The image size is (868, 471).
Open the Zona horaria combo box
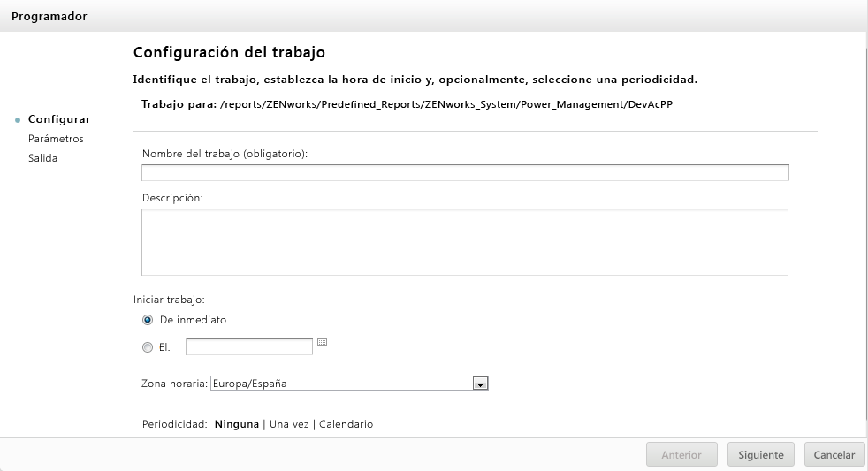tap(342, 384)
